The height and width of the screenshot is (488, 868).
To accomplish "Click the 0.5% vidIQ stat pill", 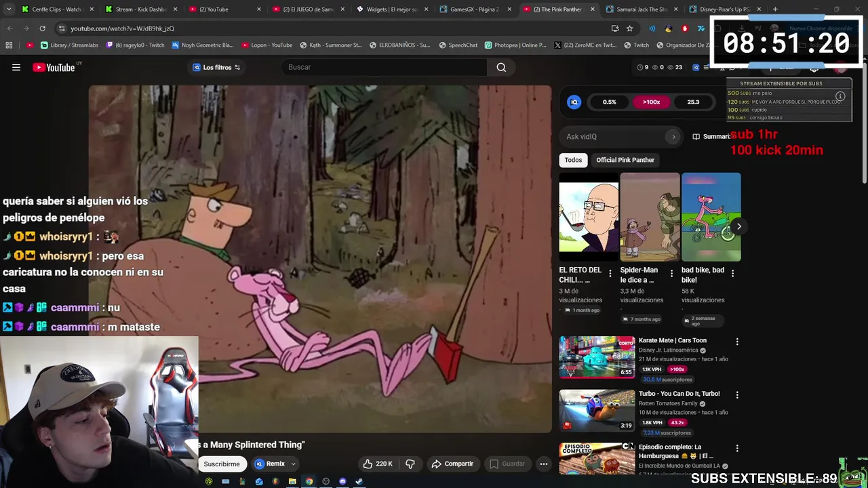I will point(610,102).
